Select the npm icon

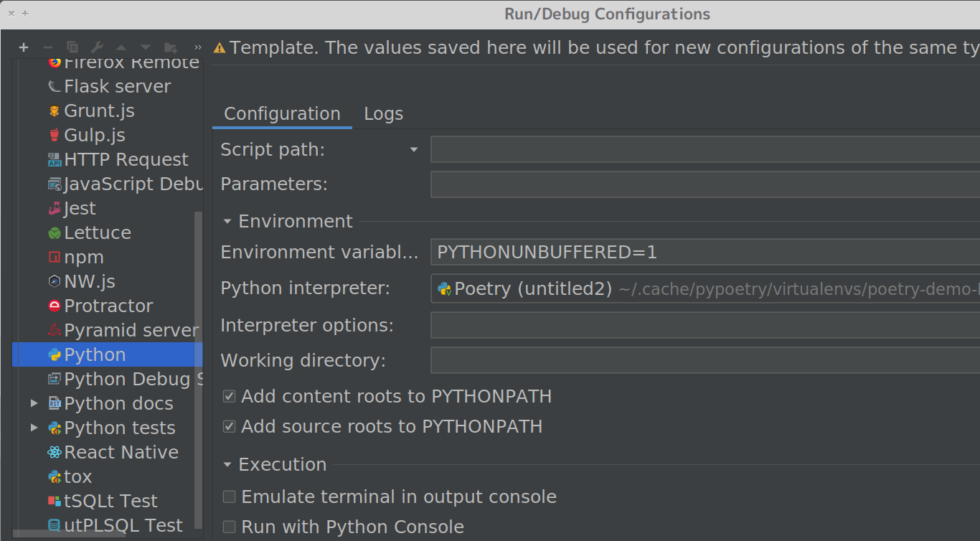[55, 257]
